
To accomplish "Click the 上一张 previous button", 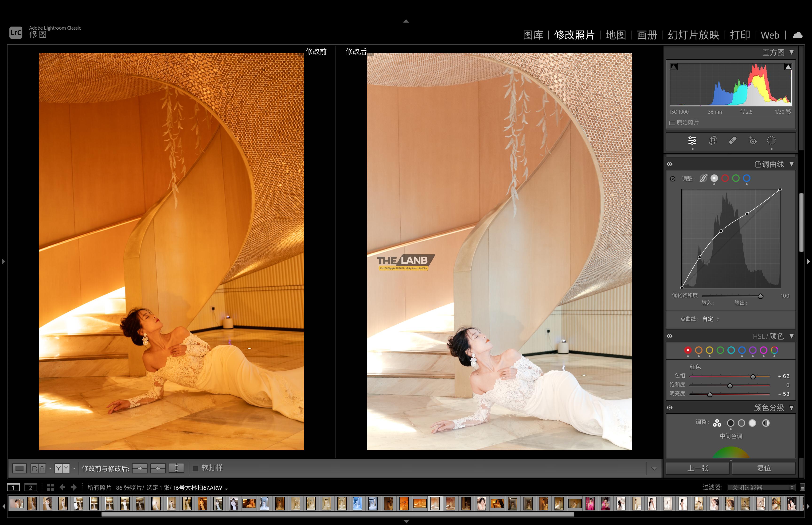I will pos(698,468).
